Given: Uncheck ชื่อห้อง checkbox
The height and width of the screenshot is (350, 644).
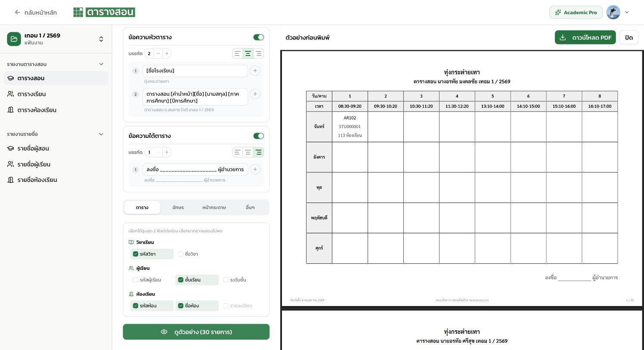Looking at the screenshot, I should (181, 306).
